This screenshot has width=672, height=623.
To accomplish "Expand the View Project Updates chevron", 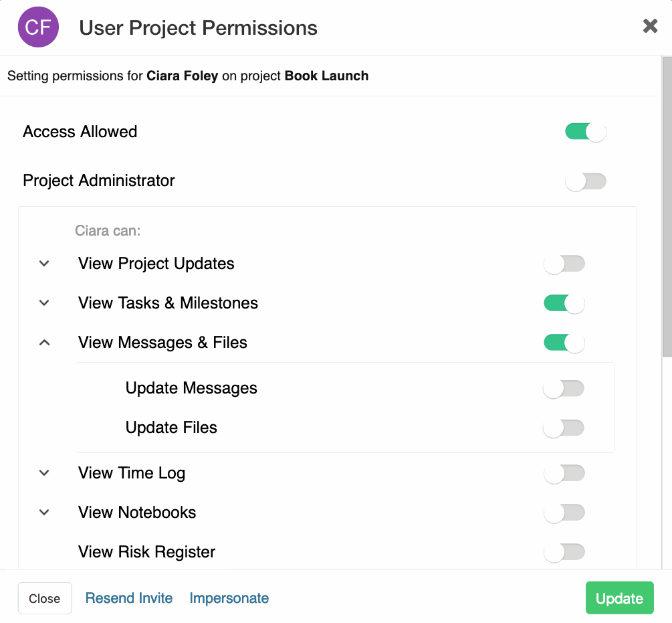I will tap(44, 263).
